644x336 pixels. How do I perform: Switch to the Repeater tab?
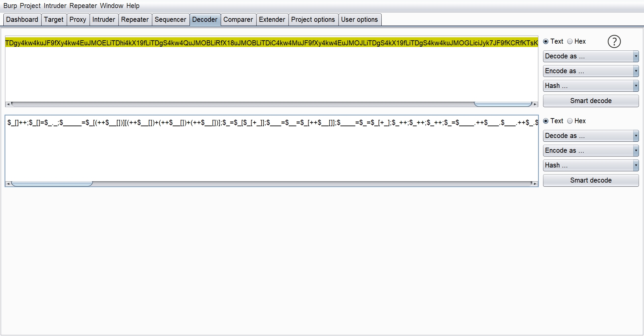[x=135, y=19]
